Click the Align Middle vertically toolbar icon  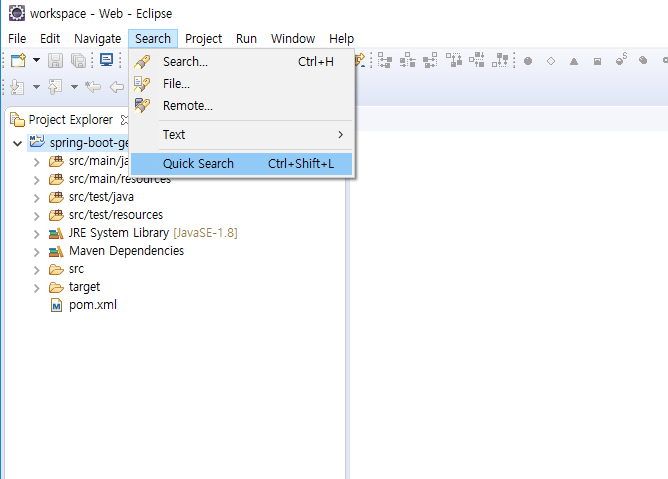click(x=477, y=61)
